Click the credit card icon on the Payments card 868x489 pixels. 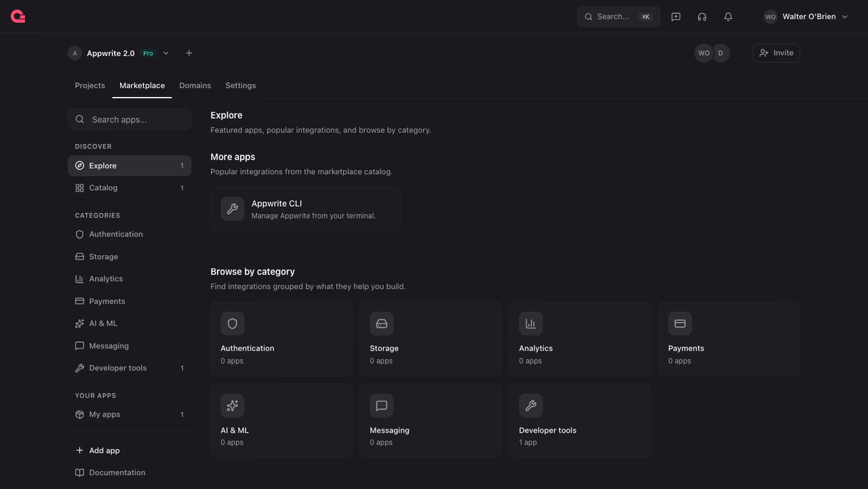[680, 324]
